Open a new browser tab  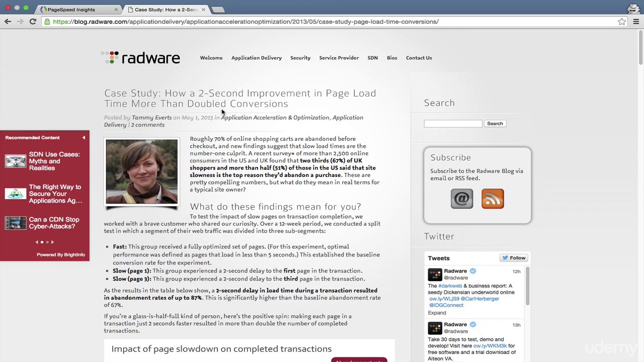[218, 10]
